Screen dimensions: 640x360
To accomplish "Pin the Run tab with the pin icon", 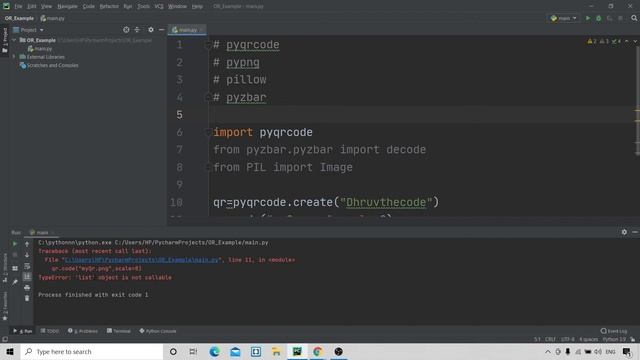I will tap(15, 282).
